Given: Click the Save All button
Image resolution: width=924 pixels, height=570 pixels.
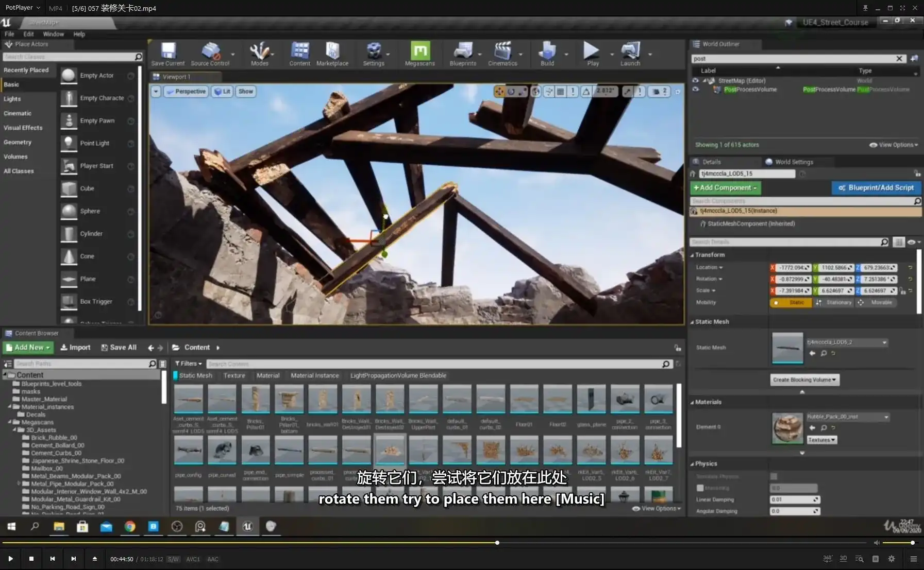Looking at the screenshot, I should tap(119, 348).
